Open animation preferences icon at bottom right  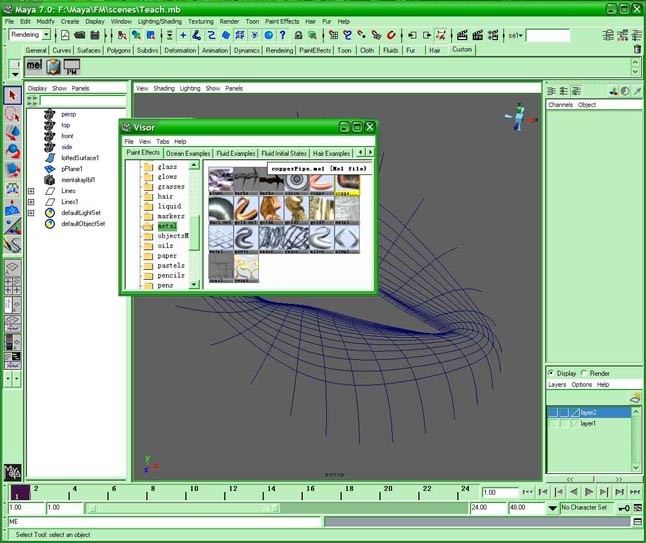[637, 508]
